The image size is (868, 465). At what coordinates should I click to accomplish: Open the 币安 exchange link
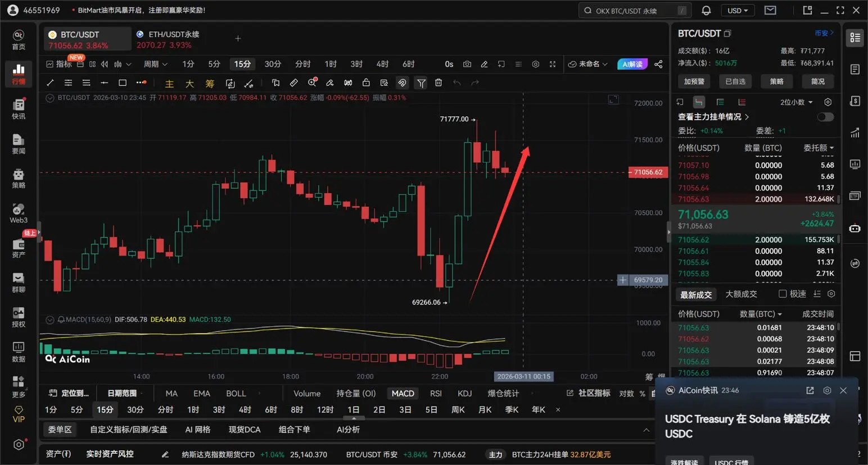click(x=824, y=33)
